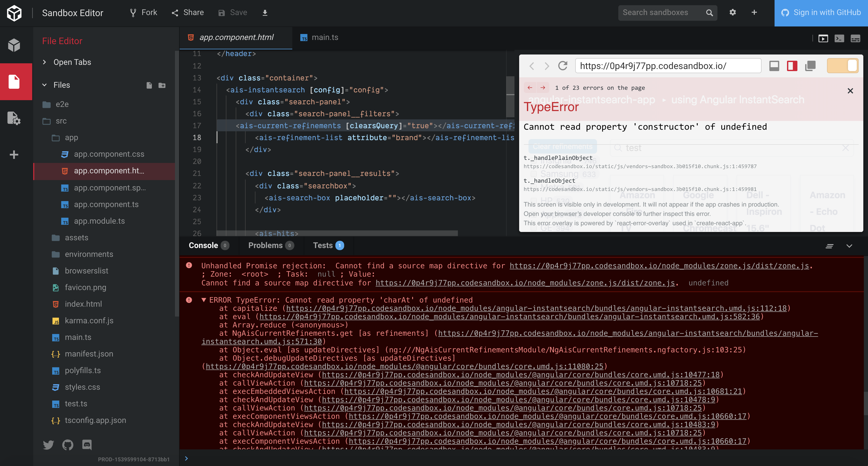Click the Fork button in the header
Viewport: 868px width, 466px height.
pyautogui.click(x=143, y=12)
